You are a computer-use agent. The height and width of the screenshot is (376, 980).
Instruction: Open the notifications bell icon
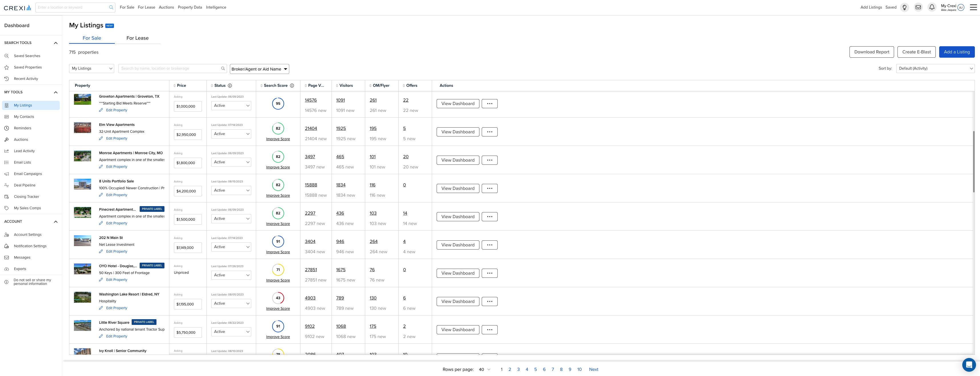[932, 7]
